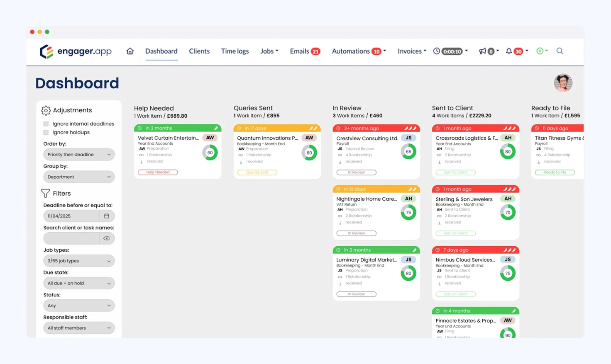
Task: Click priority chilies on Nightingale Home Care card
Action: pyautogui.click(x=412, y=189)
